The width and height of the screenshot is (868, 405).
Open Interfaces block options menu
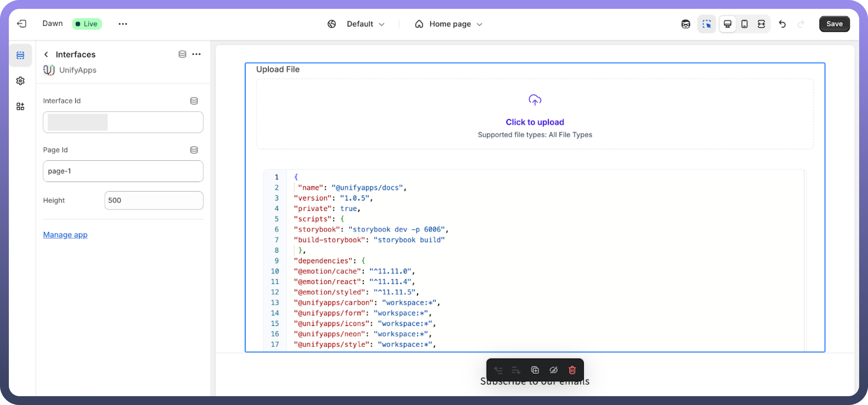tap(196, 54)
